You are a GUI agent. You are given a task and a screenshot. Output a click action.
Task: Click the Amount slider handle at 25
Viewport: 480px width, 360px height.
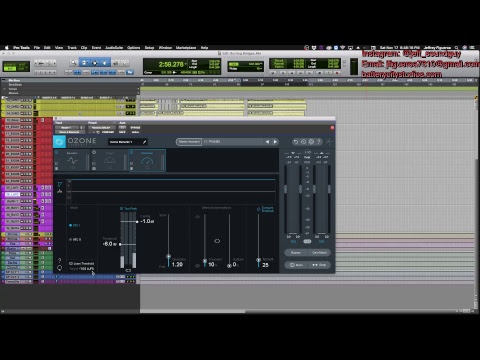tap(258, 260)
